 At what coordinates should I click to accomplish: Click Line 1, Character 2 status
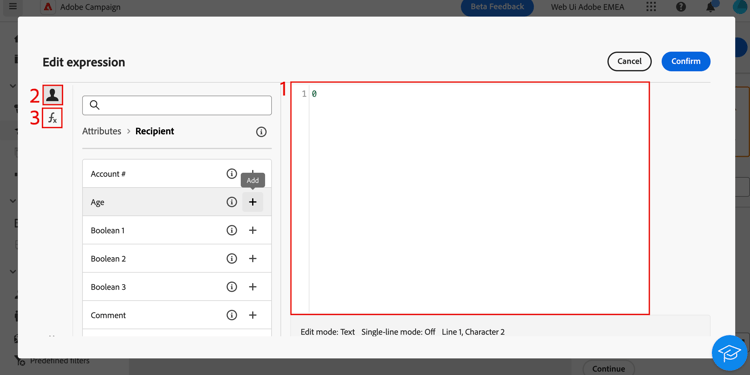pyautogui.click(x=473, y=331)
